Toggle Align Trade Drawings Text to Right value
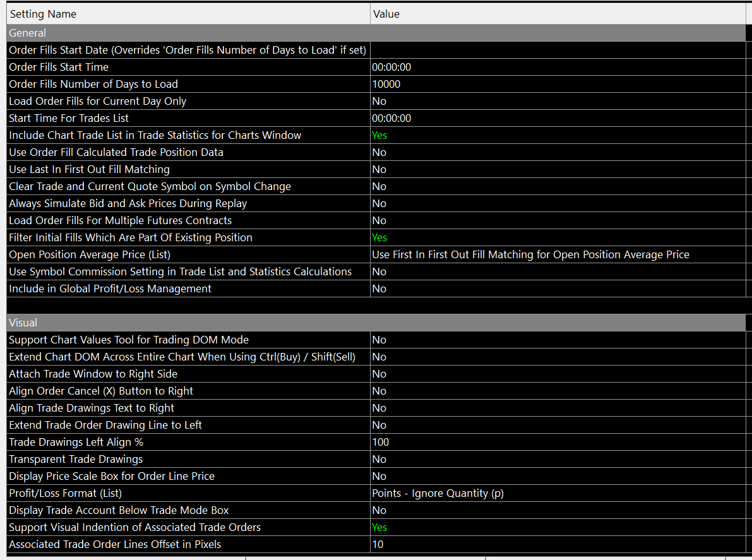The image size is (752, 560). (x=558, y=408)
